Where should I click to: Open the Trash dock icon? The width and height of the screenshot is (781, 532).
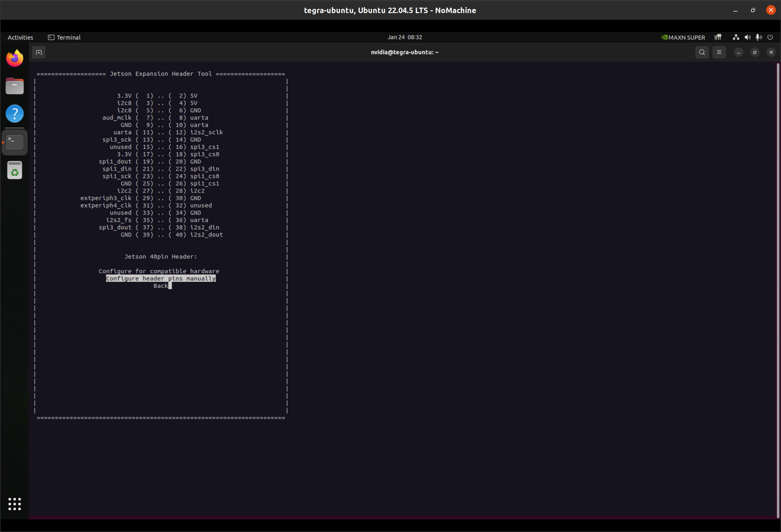pos(15,170)
